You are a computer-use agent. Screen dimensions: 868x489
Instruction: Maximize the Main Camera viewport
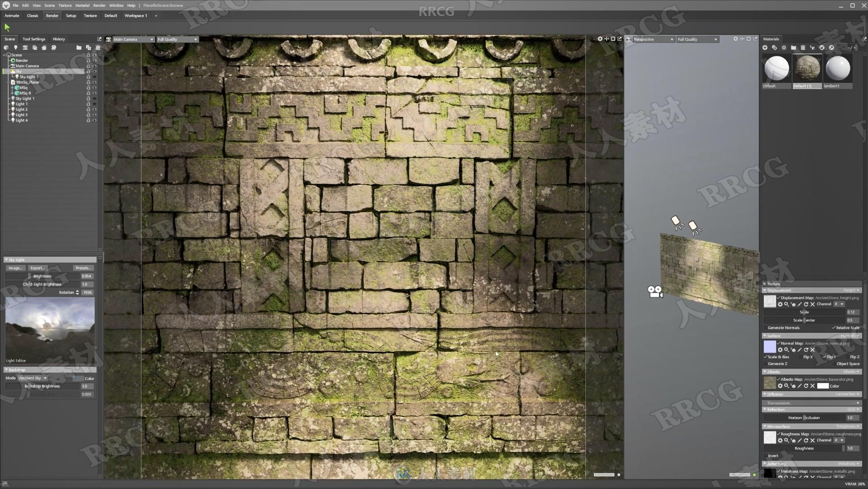click(613, 39)
